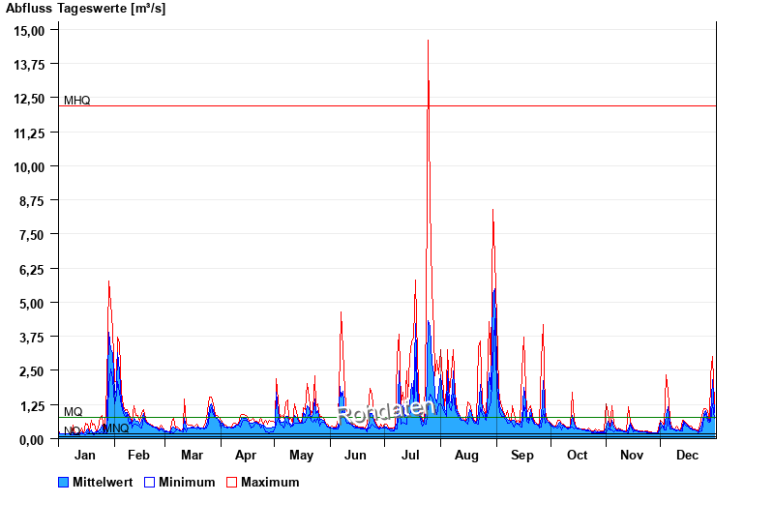Viewport: 774px width, 532px height.
Task: Click the Apr label on the time axis
Action: (246, 455)
